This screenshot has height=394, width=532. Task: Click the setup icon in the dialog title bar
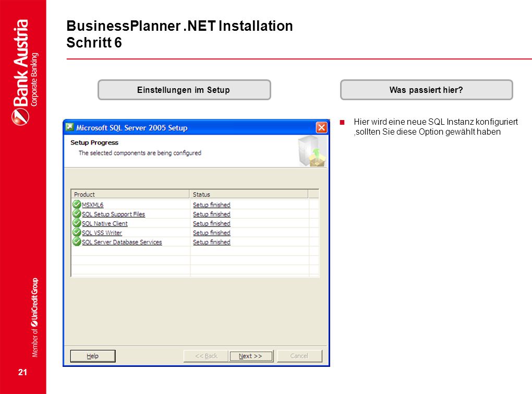coord(69,127)
